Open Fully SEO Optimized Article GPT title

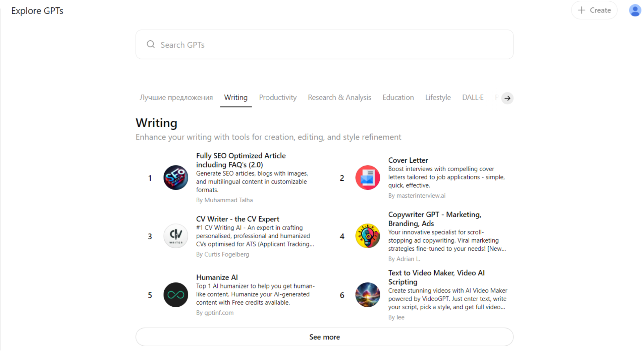(241, 160)
